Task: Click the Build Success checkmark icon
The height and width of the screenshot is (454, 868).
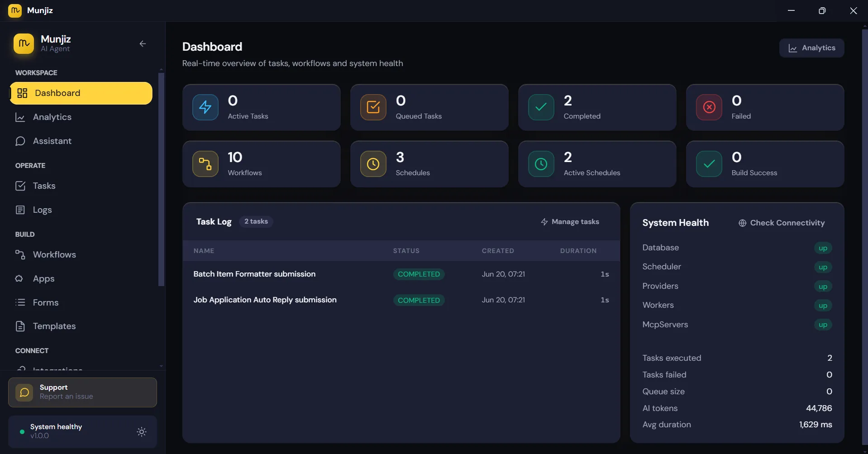Action: [x=709, y=164]
